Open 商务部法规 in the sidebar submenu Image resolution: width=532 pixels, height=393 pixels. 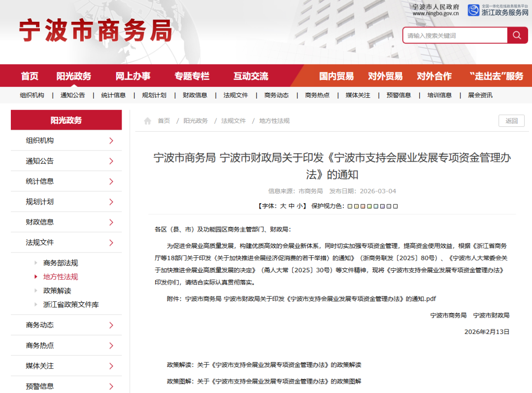[x=61, y=263]
